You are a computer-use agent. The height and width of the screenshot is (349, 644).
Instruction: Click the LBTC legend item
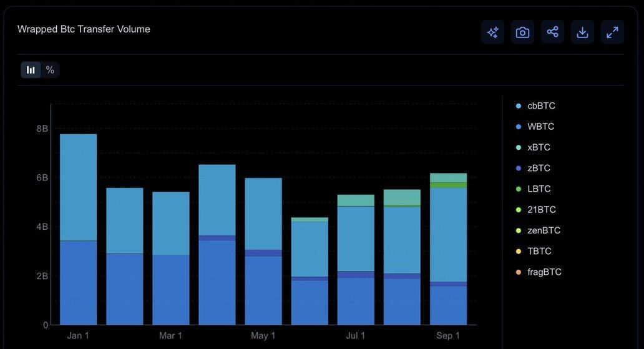point(539,189)
